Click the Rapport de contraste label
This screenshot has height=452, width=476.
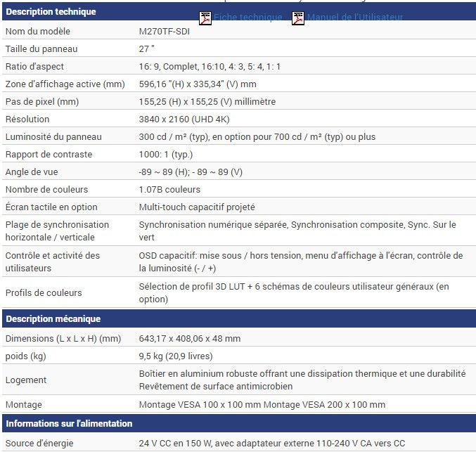(x=49, y=155)
